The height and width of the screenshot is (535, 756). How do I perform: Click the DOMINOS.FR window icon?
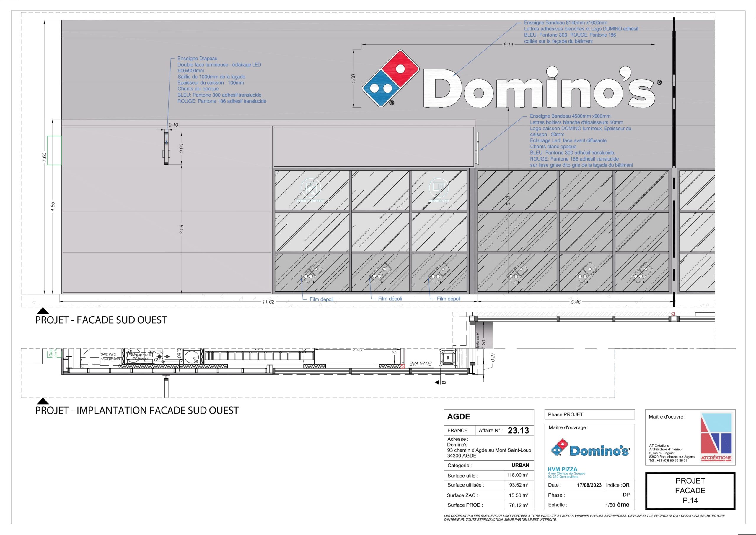439,191
